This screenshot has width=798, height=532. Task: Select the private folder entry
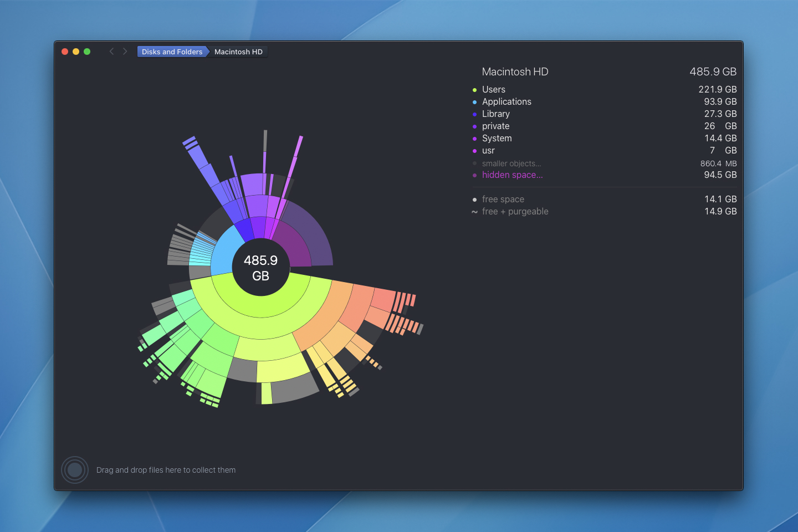pyautogui.click(x=495, y=126)
